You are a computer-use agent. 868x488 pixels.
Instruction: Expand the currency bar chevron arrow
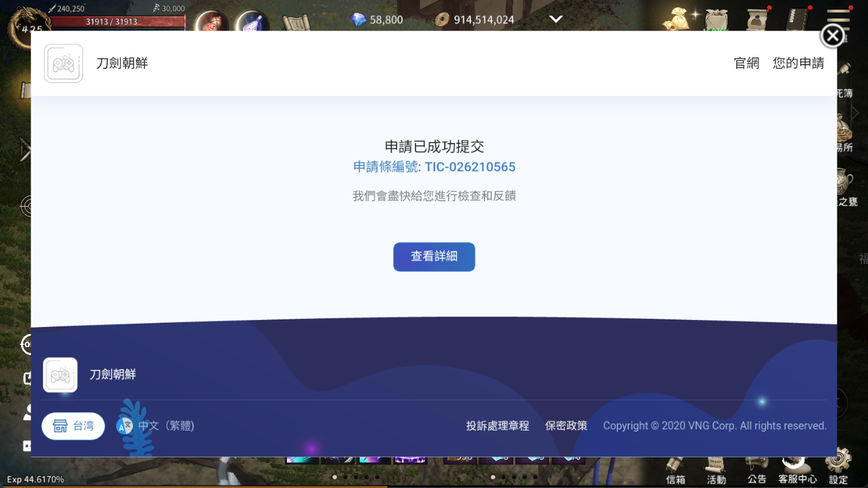coord(556,19)
